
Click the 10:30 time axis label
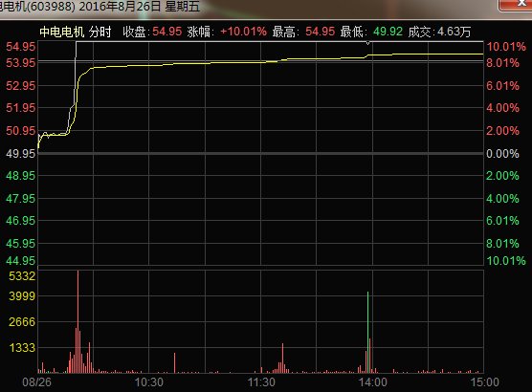pyautogui.click(x=149, y=382)
